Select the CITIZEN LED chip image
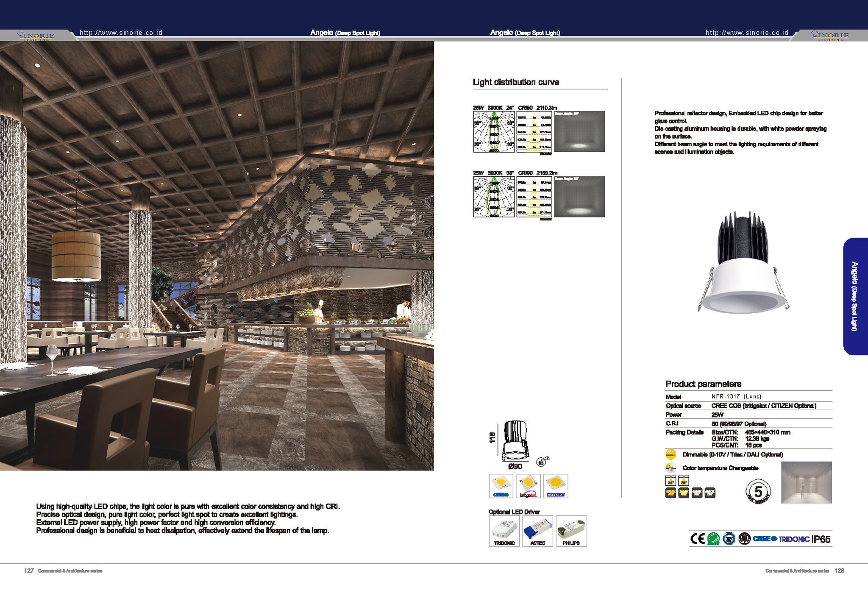The image size is (868, 593). [x=556, y=486]
